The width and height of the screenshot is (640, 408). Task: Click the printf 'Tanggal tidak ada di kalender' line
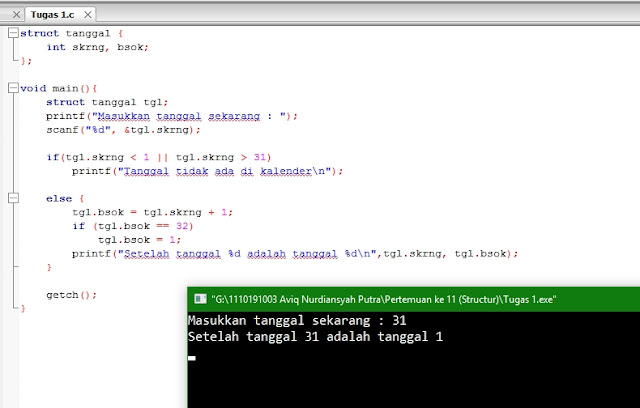click(x=207, y=171)
